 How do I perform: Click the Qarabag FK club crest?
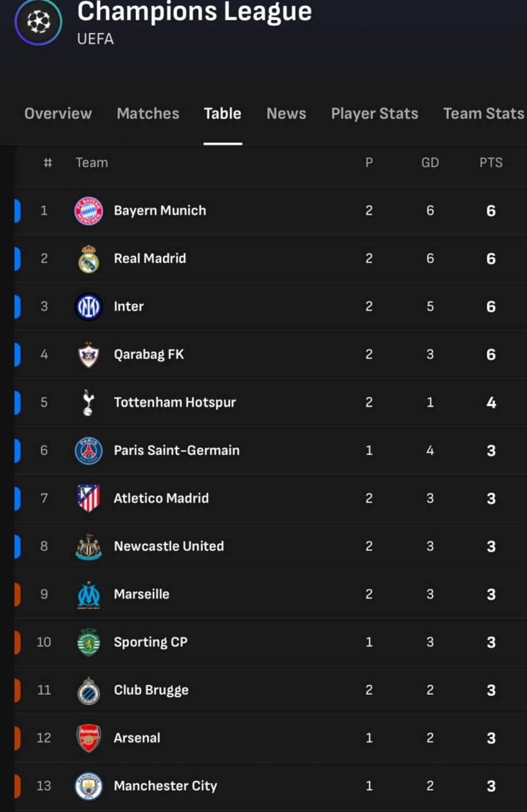pyautogui.click(x=89, y=354)
